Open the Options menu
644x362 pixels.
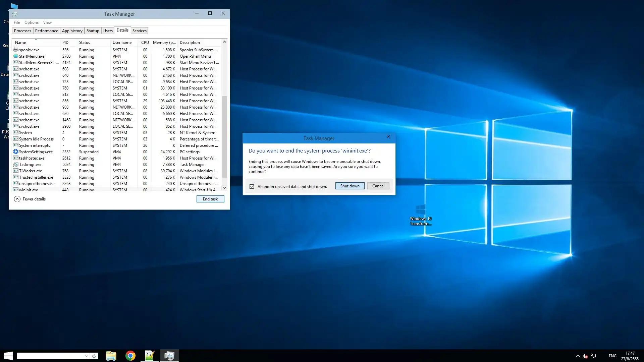point(32,22)
